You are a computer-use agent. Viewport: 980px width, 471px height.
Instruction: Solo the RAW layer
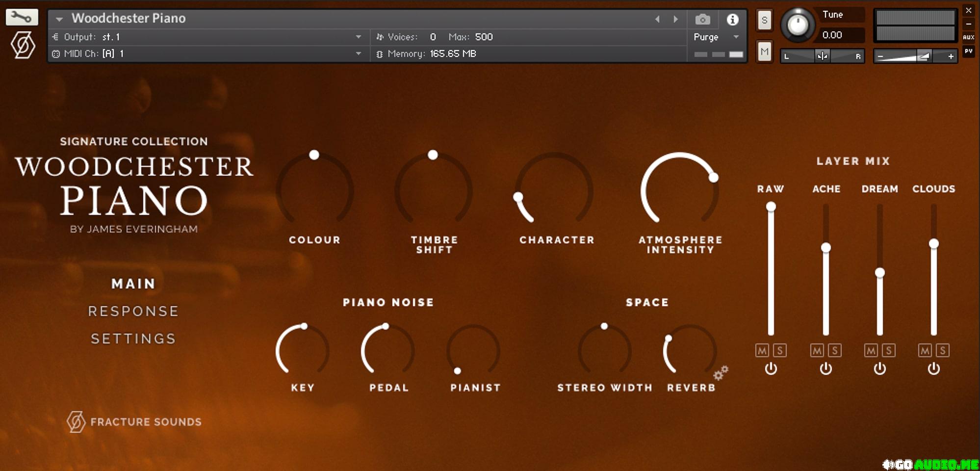[780, 350]
